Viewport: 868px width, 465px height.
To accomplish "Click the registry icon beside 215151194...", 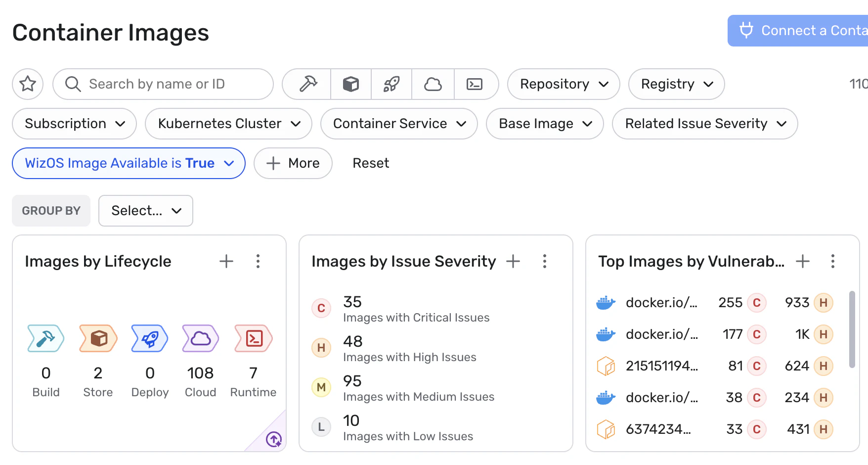I will 606,366.
